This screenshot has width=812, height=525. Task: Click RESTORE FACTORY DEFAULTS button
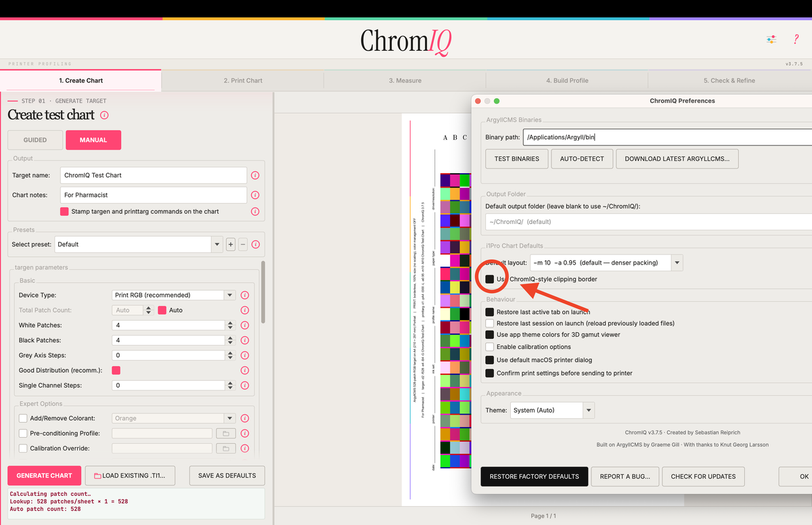tap(535, 476)
